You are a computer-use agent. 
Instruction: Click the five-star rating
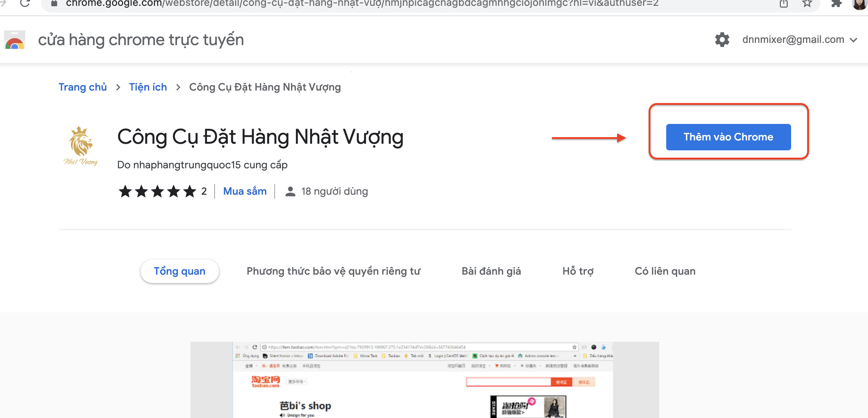(157, 191)
